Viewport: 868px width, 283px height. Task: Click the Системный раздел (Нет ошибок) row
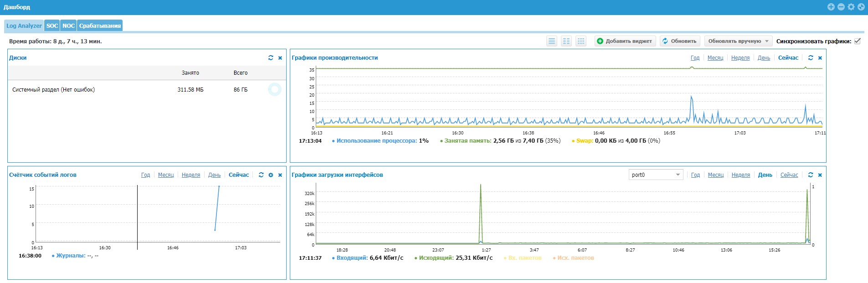147,90
